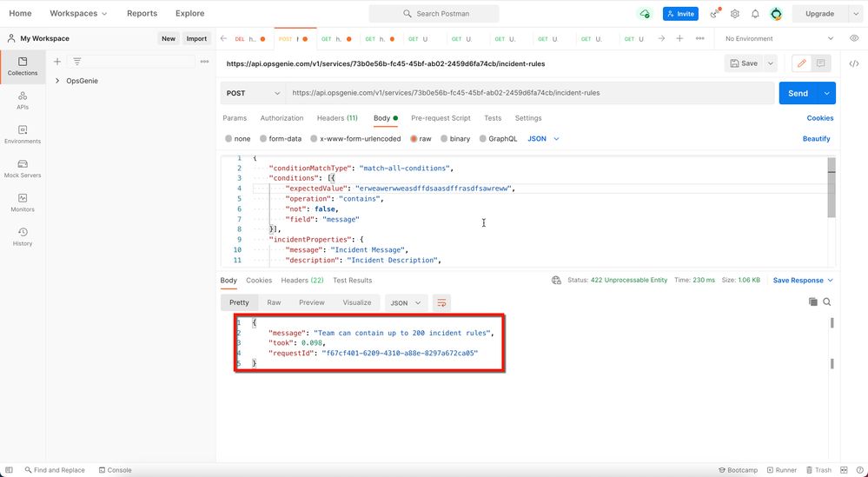This screenshot has height=477, width=868.
Task: Click the network globe icon beside Status
Action: pyautogui.click(x=556, y=281)
